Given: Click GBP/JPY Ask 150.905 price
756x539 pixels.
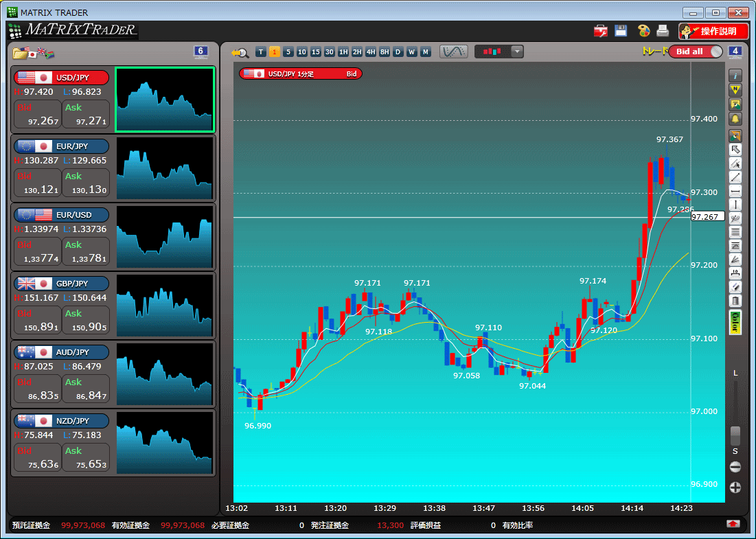Looking at the screenshot, I should click(x=86, y=320).
